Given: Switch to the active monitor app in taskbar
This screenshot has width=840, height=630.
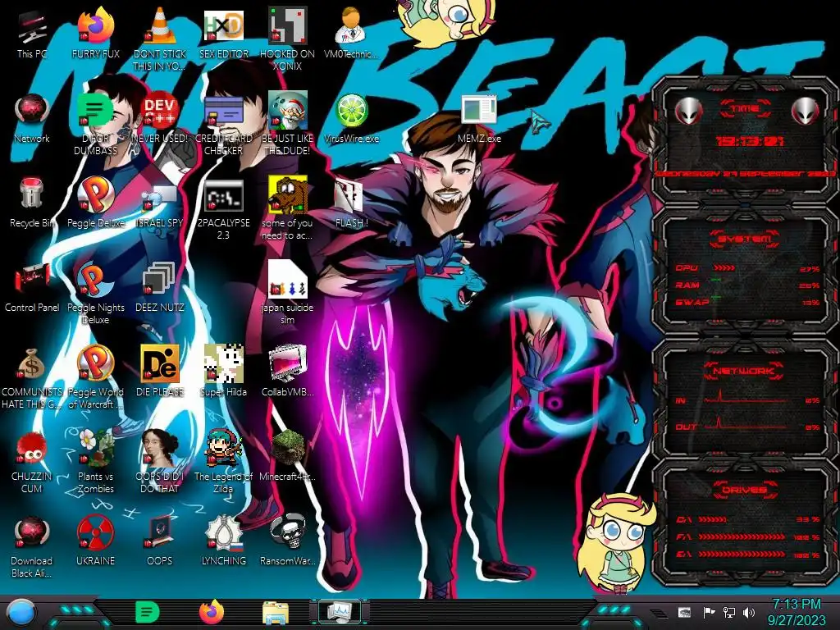Looking at the screenshot, I should tap(340, 612).
